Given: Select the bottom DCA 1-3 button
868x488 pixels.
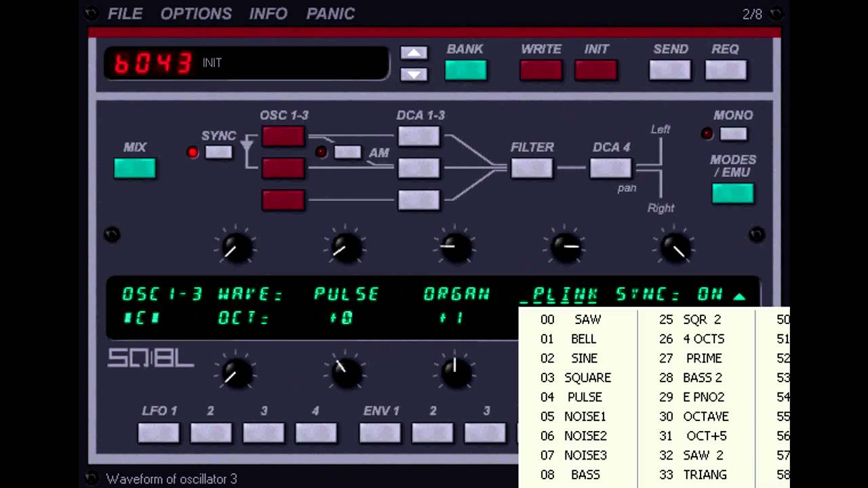Looking at the screenshot, I should [419, 200].
